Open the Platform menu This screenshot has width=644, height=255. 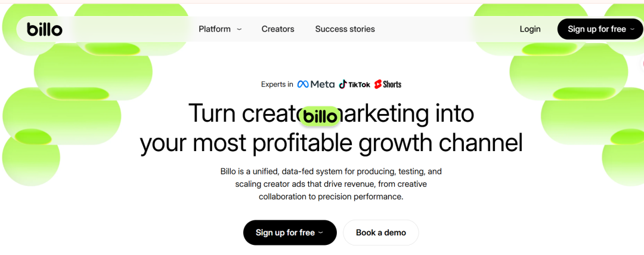tap(215, 29)
